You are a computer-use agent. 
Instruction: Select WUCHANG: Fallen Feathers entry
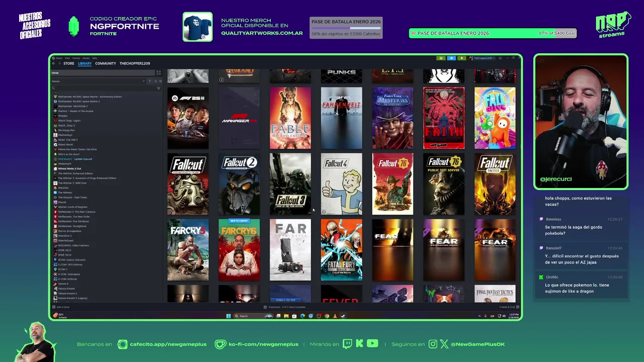click(73, 245)
